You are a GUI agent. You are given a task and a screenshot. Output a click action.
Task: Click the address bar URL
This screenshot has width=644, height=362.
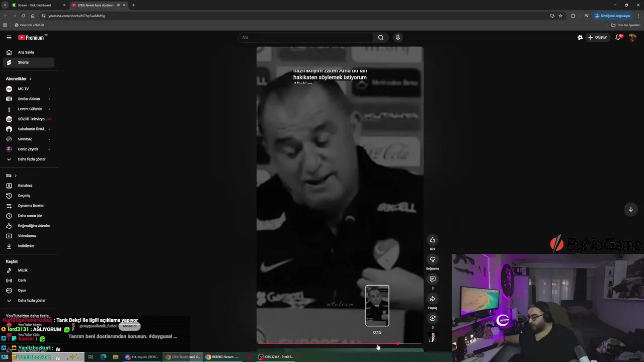click(x=76, y=16)
